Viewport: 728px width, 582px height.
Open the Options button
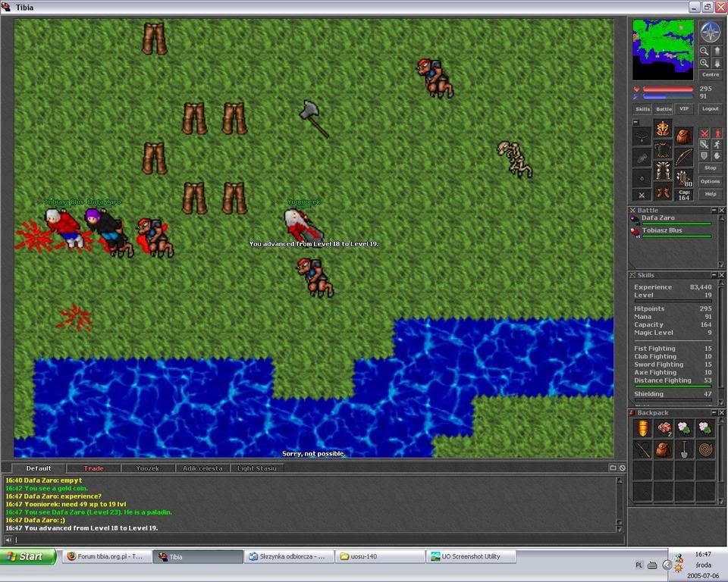click(x=711, y=181)
